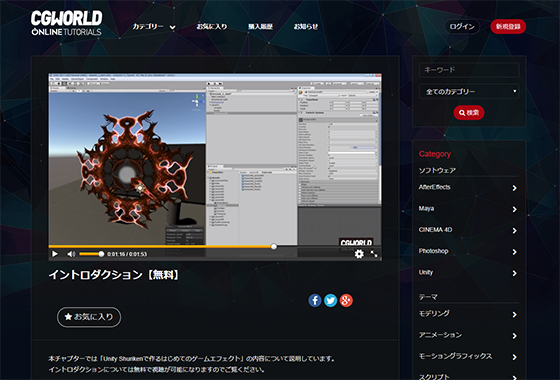Viewport: 560px width, 380px height.
Task: Open お気に入り in the top navigation
Action: tap(212, 26)
